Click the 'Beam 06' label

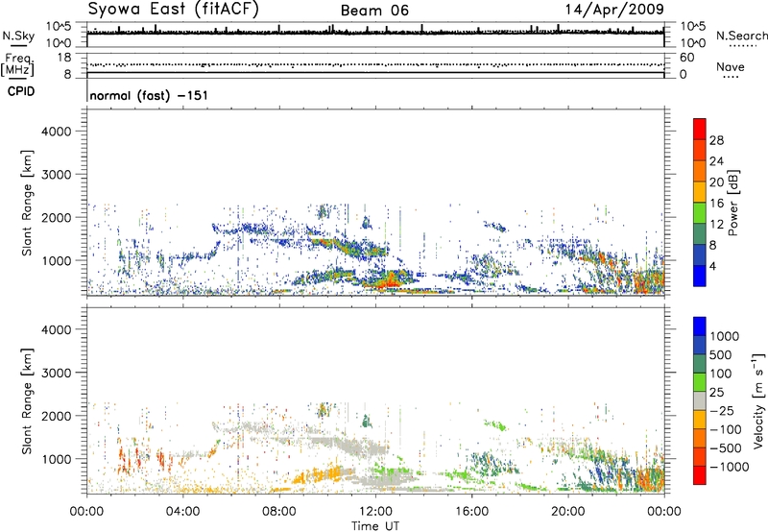click(374, 11)
